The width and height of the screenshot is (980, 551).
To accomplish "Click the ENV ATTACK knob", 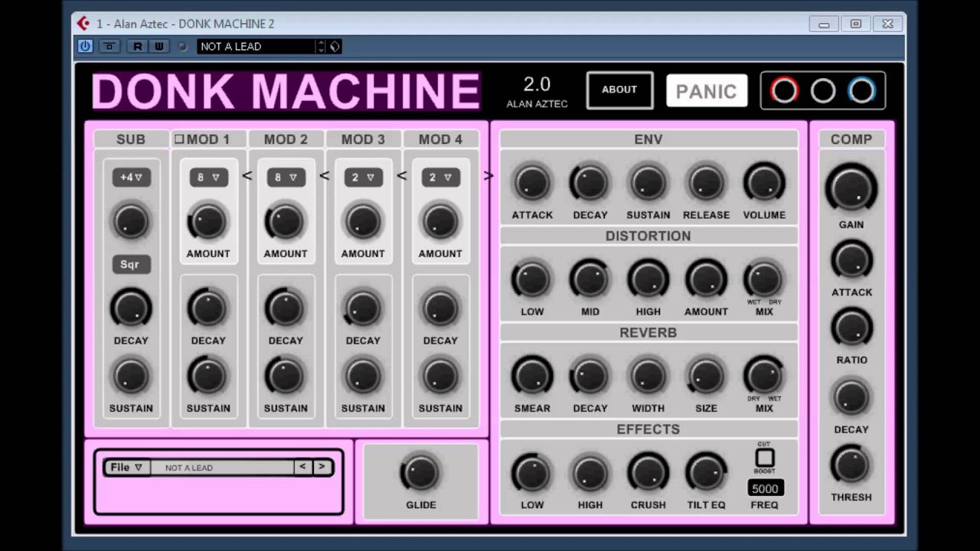I will [x=532, y=183].
